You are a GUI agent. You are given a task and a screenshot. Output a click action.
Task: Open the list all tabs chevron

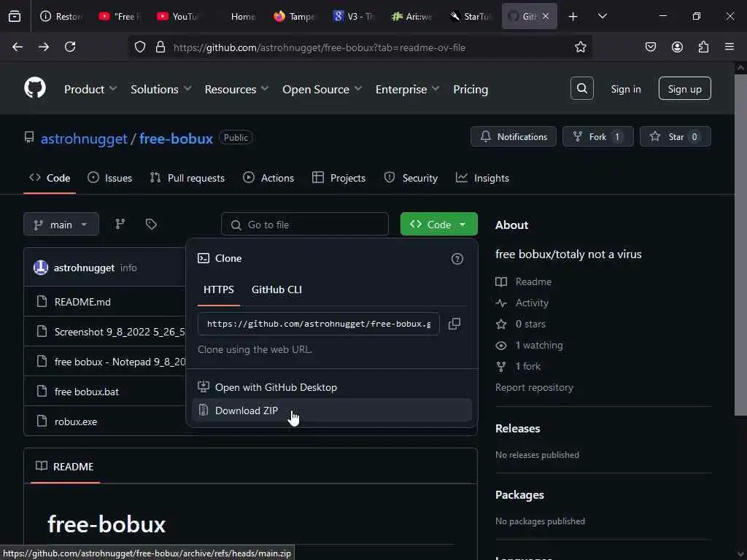602,17
